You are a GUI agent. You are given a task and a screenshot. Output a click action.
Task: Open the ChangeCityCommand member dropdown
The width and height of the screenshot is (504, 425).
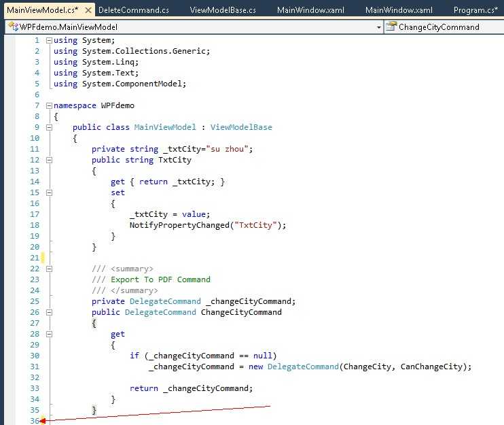[x=444, y=27]
